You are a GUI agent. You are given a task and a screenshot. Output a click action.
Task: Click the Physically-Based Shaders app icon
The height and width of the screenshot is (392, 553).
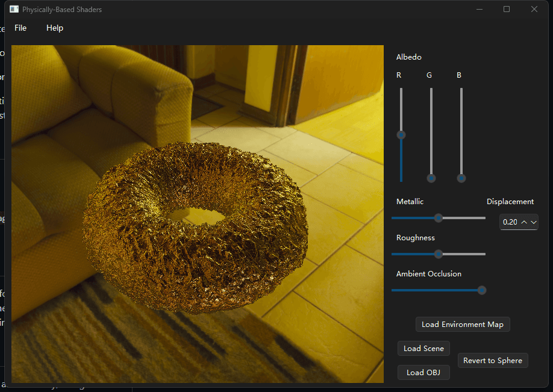click(14, 9)
